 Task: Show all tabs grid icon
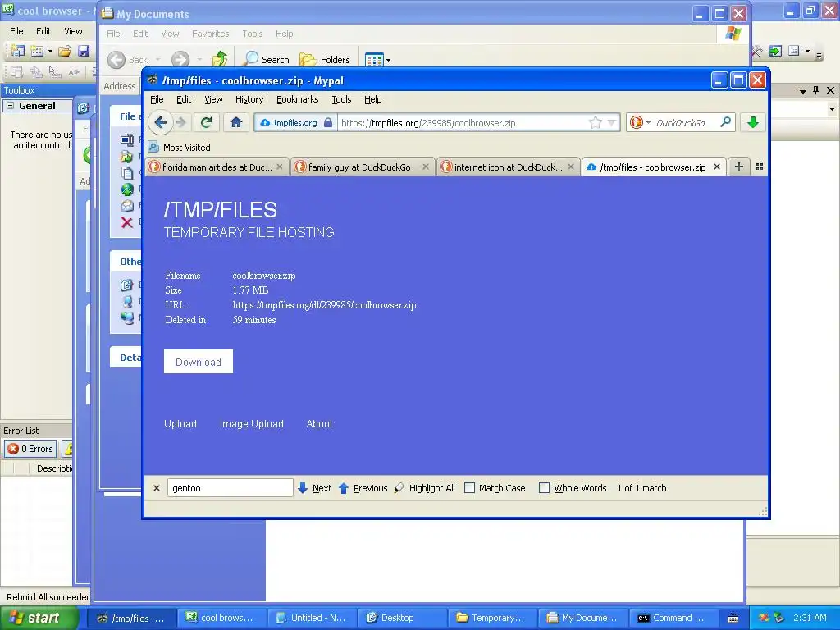[760, 167]
